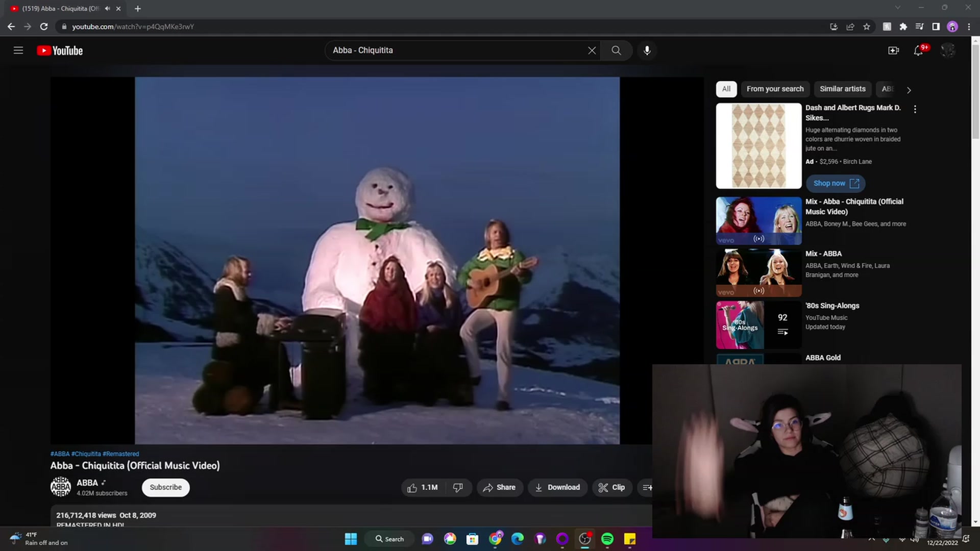Screen dimensions: 980x551
Task: Click the magnifier search button
Action: click(x=616, y=51)
